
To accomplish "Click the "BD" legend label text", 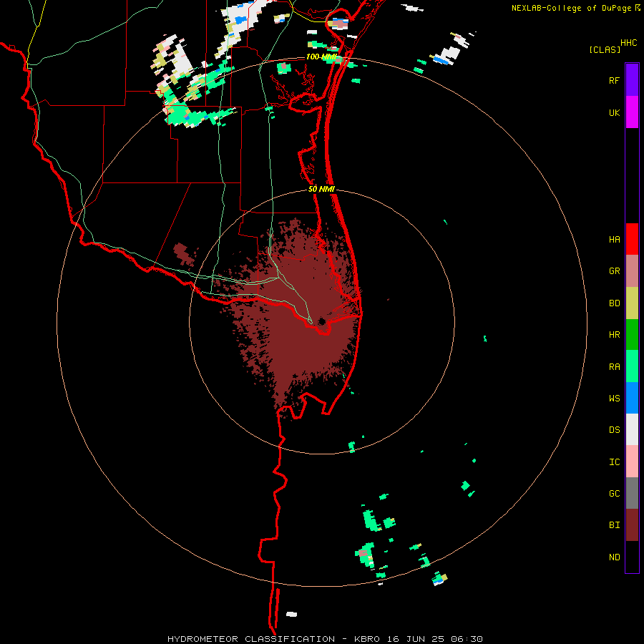I will [614, 303].
